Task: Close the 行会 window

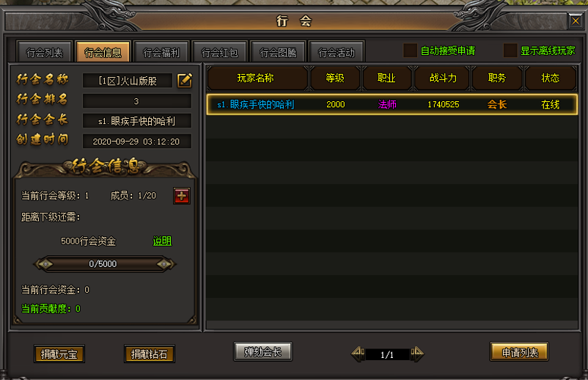Action: click(x=576, y=21)
